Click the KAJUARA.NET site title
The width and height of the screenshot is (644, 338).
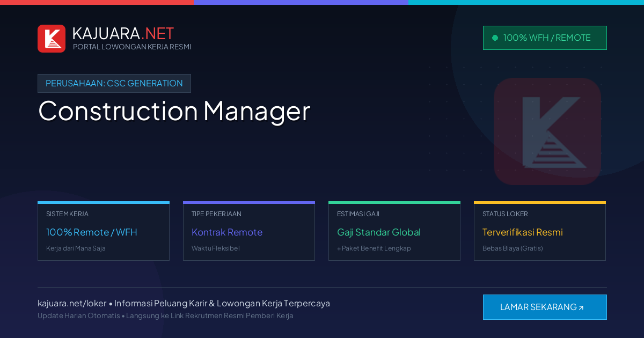pos(123,33)
